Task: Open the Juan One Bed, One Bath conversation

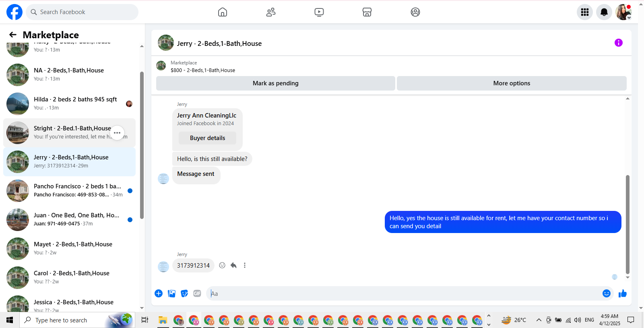Action: pyautogui.click(x=69, y=219)
